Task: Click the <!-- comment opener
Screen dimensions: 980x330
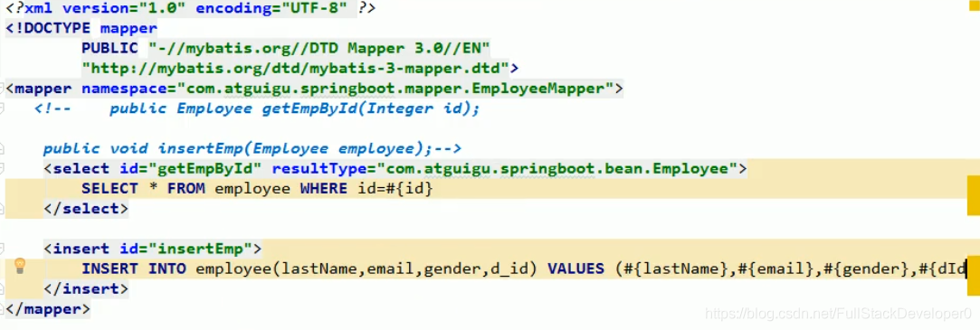Action: click(x=52, y=108)
